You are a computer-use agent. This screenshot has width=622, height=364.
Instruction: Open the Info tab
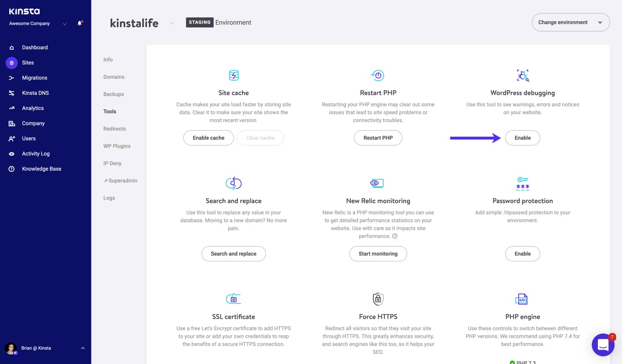[x=108, y=60]
